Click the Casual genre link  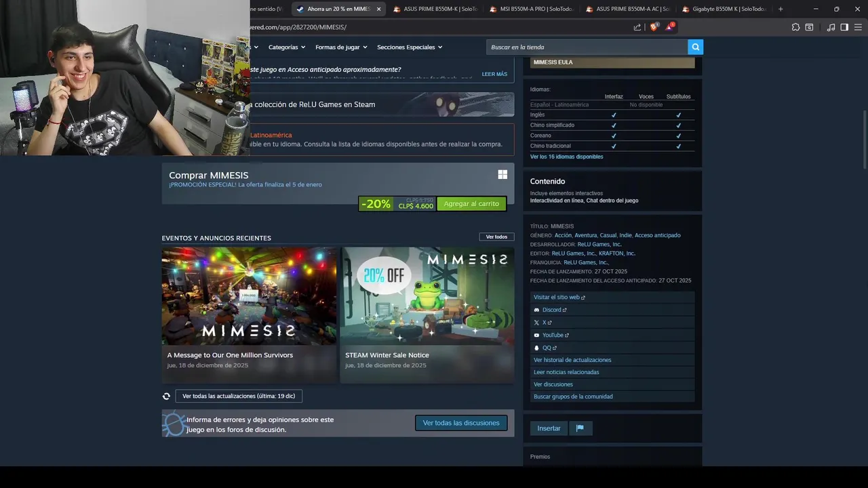608,235
